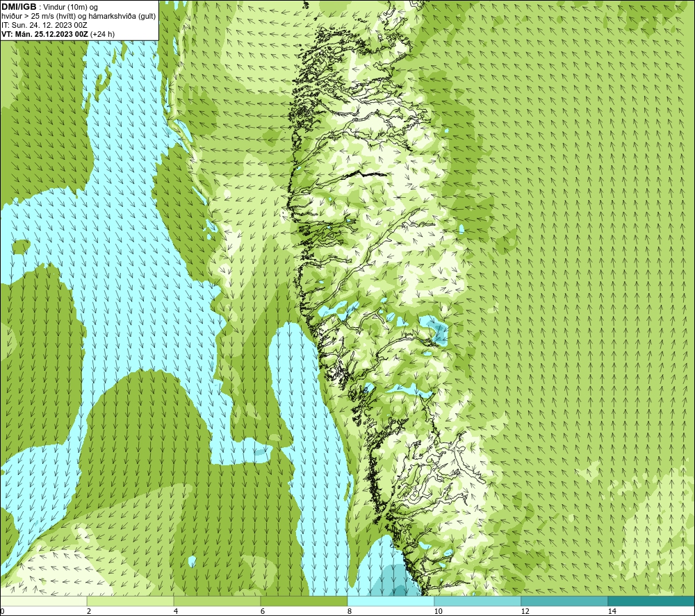Click the 6–8 m/s dark green legend swatch
695x616 pixels.
coord(304,601)
